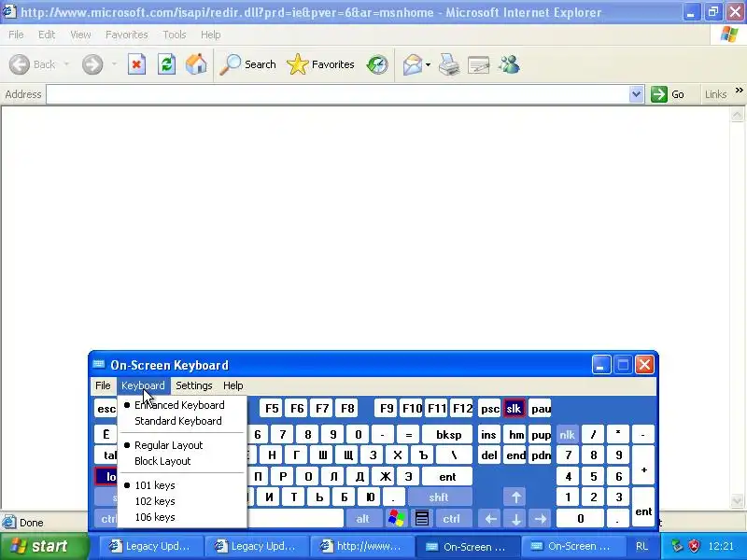Open Help menu of On-Screen Keyboard
The image size is (747, 560).
pyautogui.click(x=233, y=385)
